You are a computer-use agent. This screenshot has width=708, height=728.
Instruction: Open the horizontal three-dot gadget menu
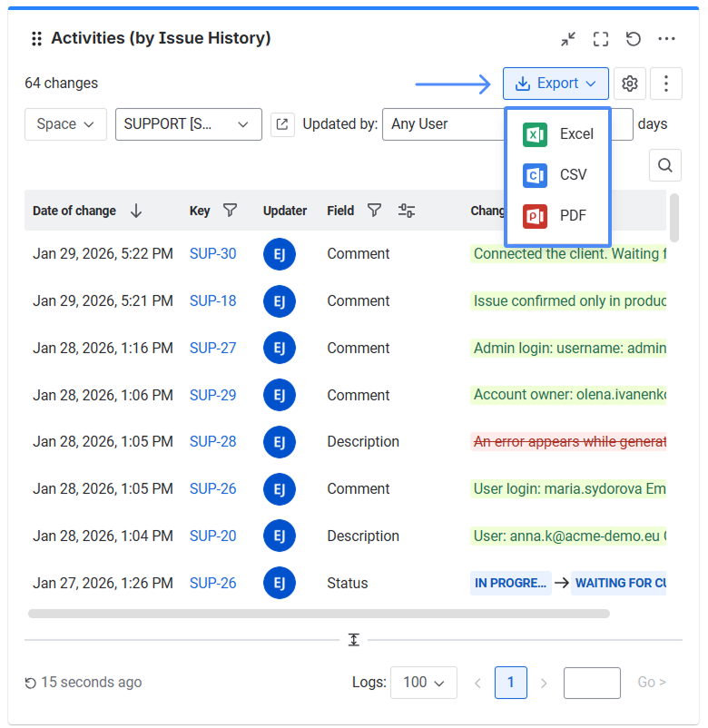click(x=666, y=39)
